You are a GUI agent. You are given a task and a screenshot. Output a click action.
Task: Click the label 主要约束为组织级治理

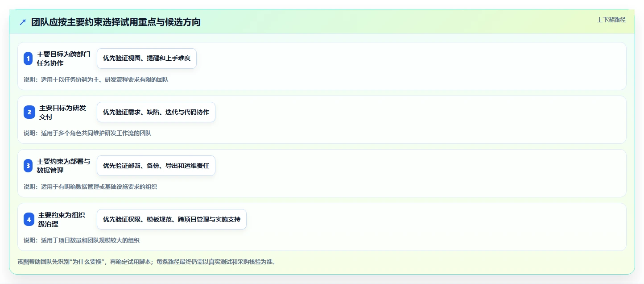click(62, 219)
